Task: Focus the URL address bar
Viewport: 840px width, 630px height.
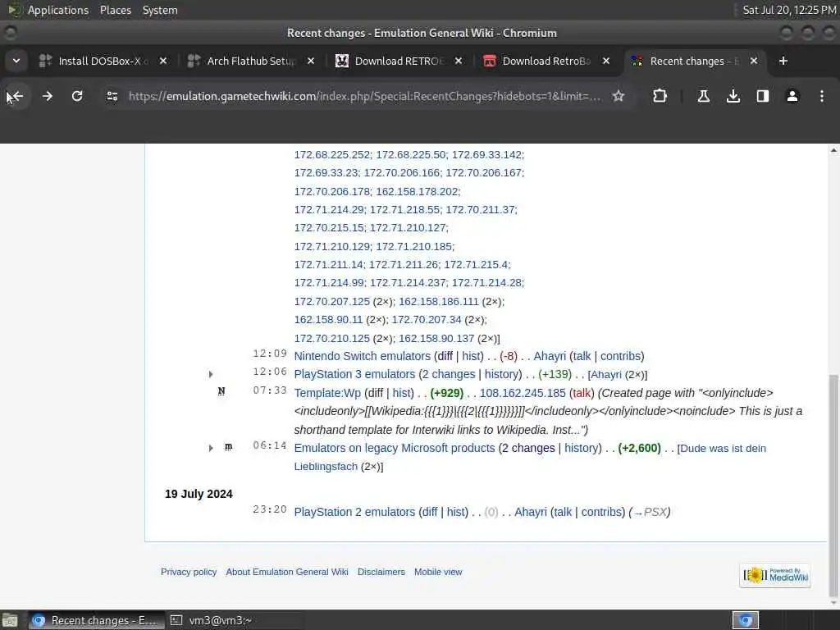Action: click(x=364, y=97)
